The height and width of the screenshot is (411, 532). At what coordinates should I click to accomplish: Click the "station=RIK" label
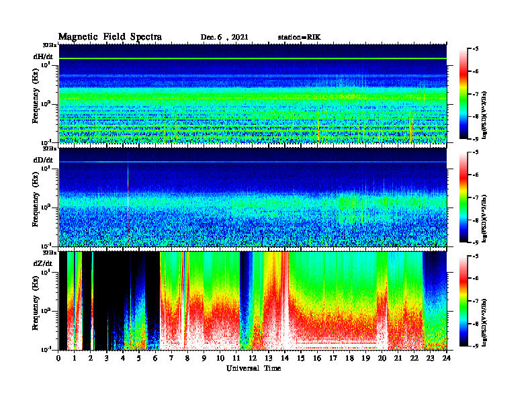[299, 38]
